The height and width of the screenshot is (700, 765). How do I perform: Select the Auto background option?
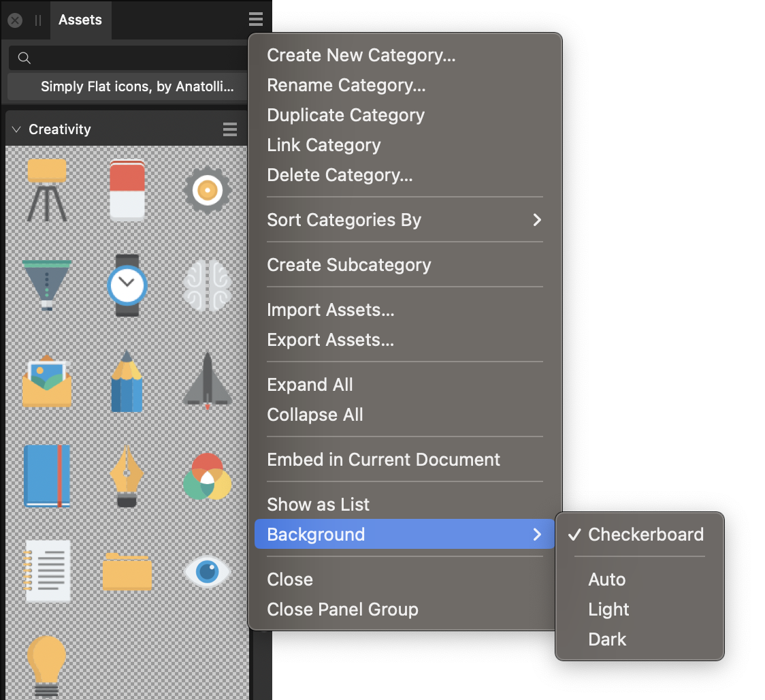pyautogui.click(x=606, y=579)
